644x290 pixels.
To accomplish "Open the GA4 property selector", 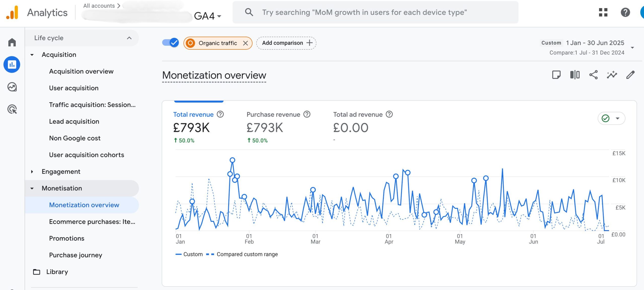I will pos(208,16).
